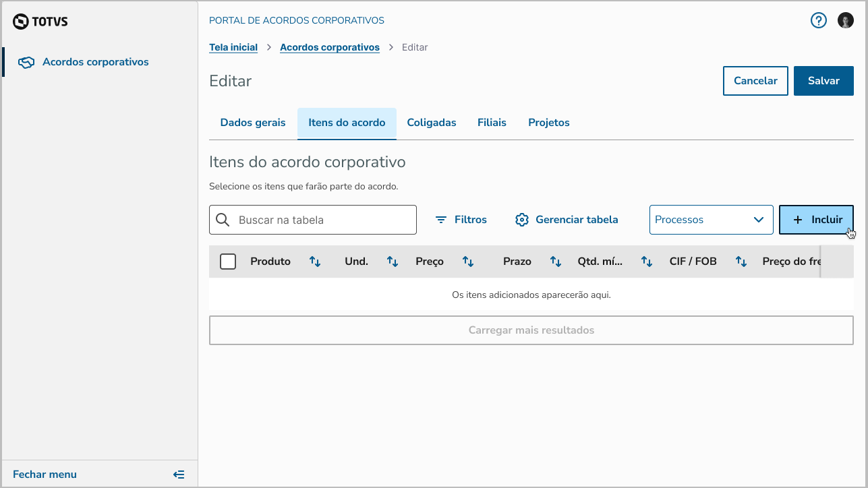Select Acordos corporativos in the sidebar
Viewport: 868px width, 488px height.
[x=95, y=62]
